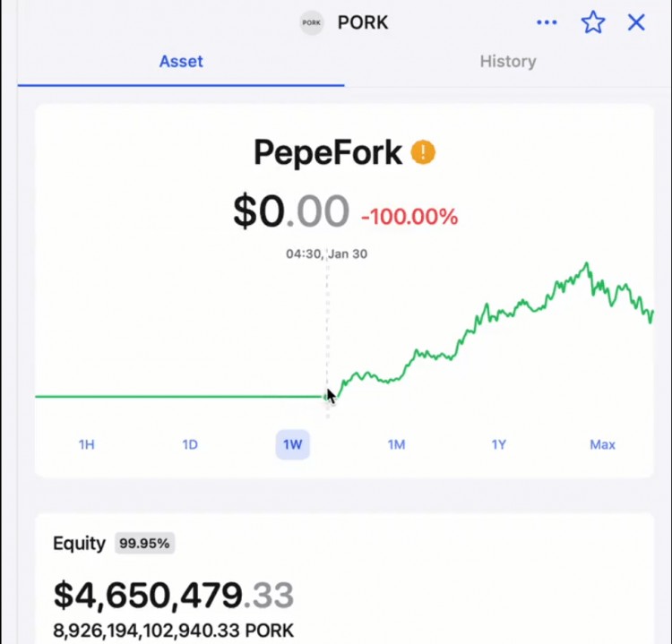672x644 pixels.
Task: Click the chart cursor marker at 04:30
Action: (327, 396)
